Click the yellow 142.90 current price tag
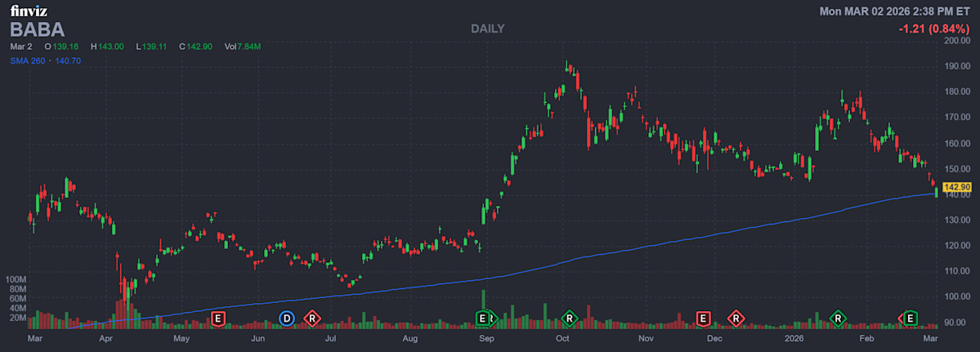The image size is (980, 352). [955, 187]
